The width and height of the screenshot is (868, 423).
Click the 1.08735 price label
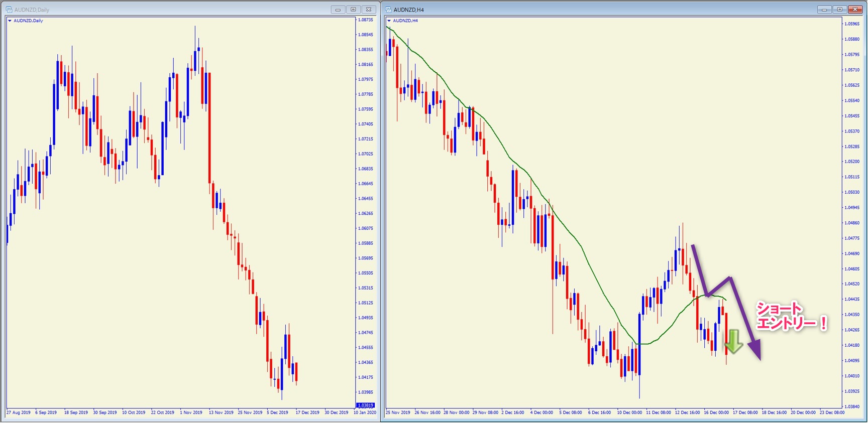366,20
